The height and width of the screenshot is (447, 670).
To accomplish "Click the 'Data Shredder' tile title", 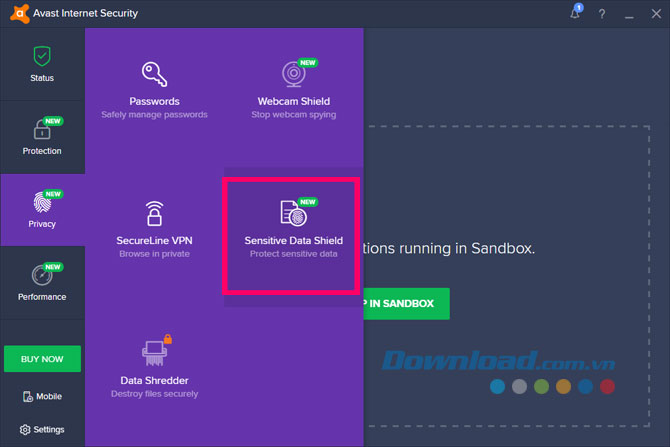I will [x=154, y=380].
